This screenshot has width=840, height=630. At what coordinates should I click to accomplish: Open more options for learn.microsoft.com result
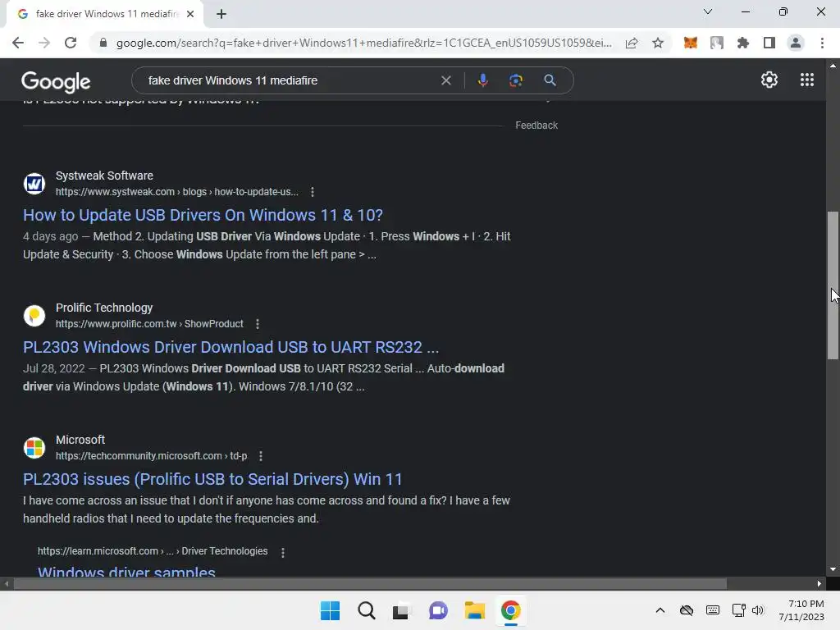tap(283, 552)
